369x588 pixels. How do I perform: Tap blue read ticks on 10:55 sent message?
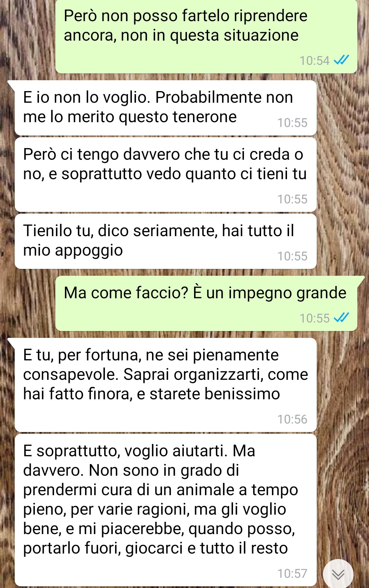coord(341,318)
